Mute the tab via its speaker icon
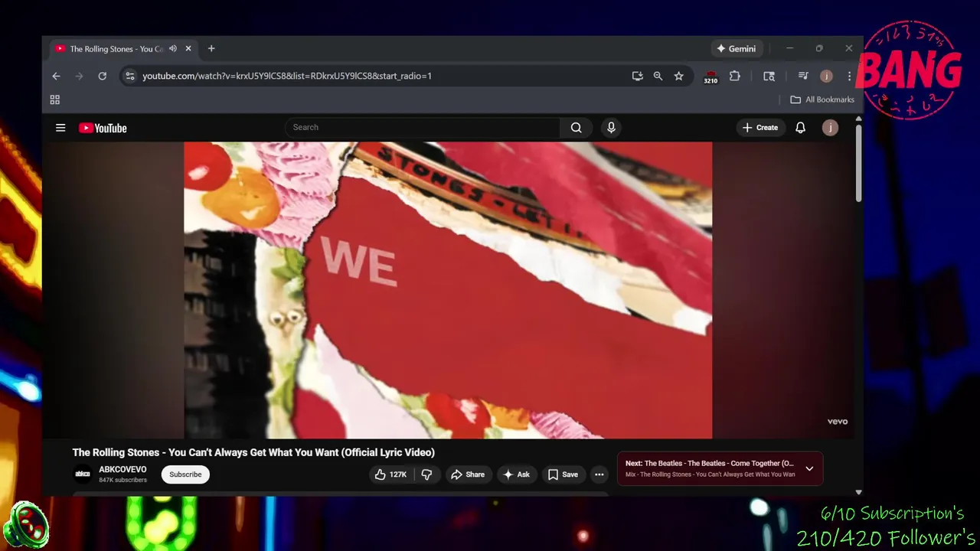 [173, 48]
